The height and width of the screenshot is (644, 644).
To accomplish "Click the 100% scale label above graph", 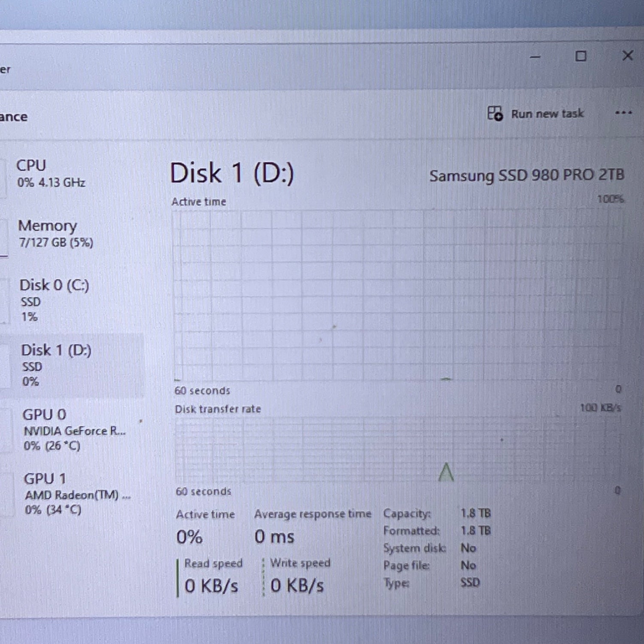I will click(x=611, y=199).
